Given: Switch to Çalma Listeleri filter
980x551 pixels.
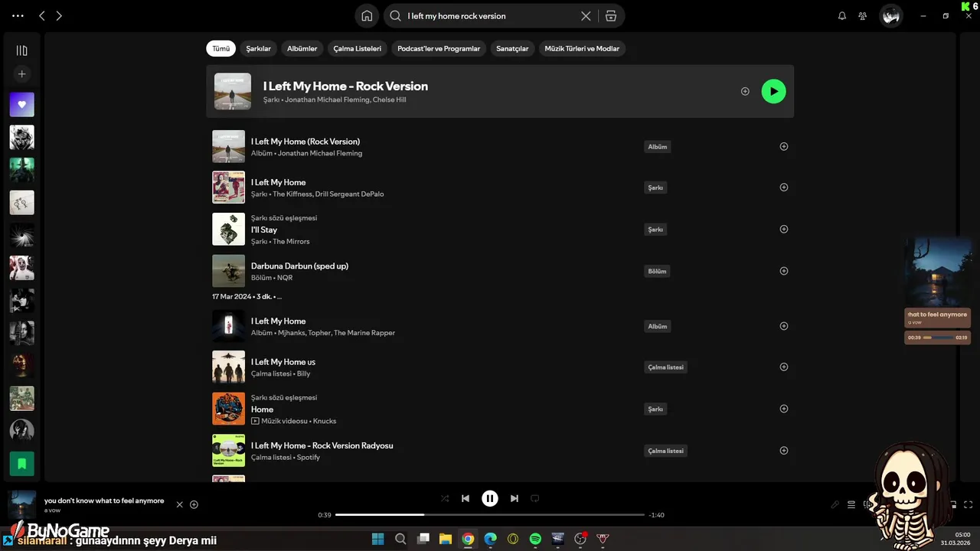Looking at the screenshot, I should tap(357, 48).
